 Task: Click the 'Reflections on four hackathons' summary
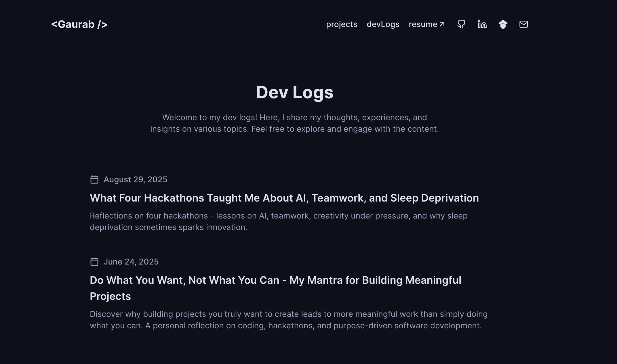[279, 221]
